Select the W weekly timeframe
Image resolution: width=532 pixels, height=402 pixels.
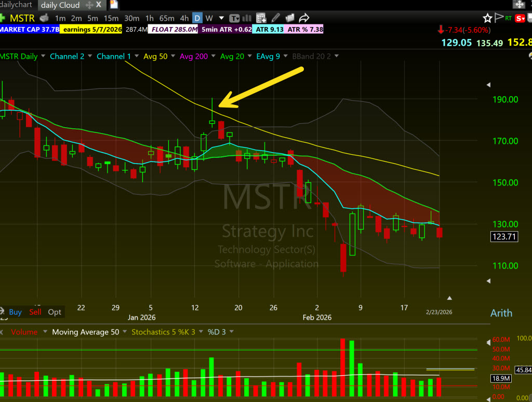[x=209, y=18]
